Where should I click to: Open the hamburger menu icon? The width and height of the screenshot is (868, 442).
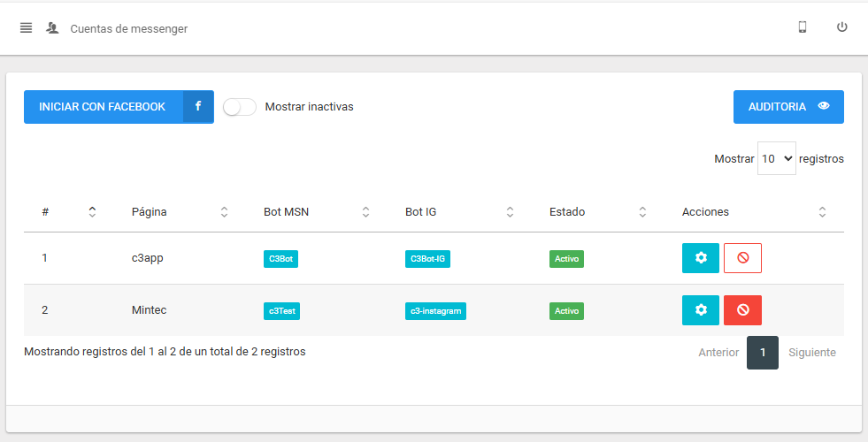point(27,27)
